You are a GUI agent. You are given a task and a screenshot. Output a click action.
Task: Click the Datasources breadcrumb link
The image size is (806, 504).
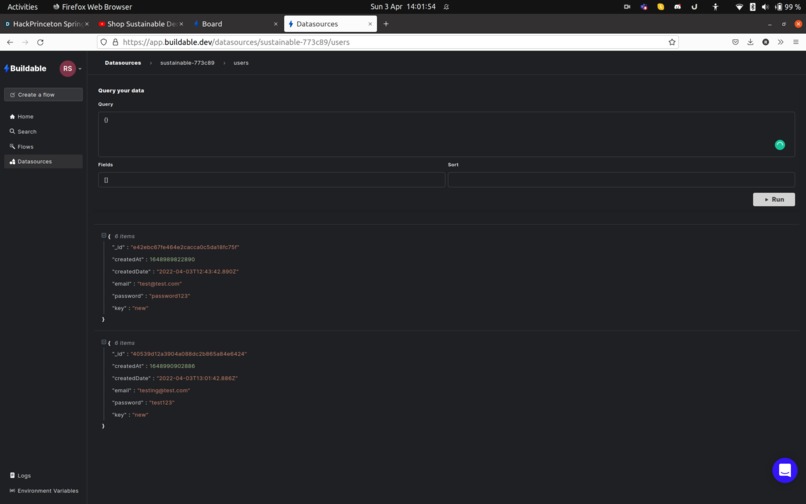tap(123, 63)
